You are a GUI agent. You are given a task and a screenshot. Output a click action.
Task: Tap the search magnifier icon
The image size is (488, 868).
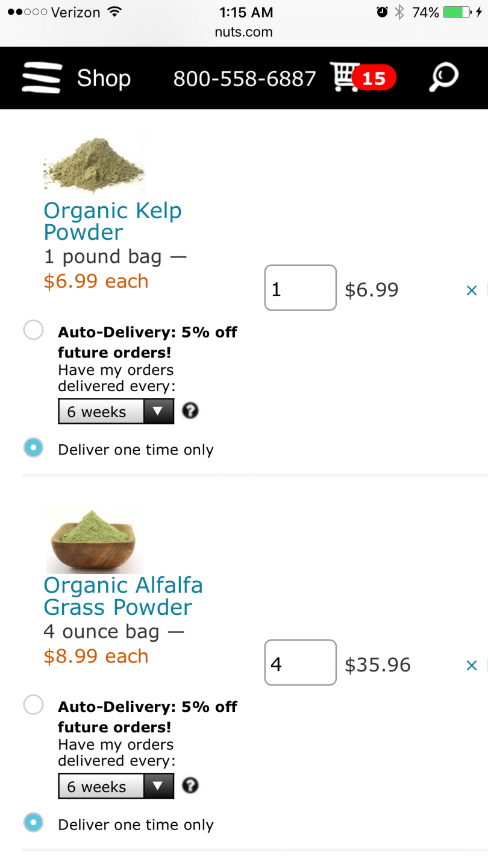click(443, 77)
